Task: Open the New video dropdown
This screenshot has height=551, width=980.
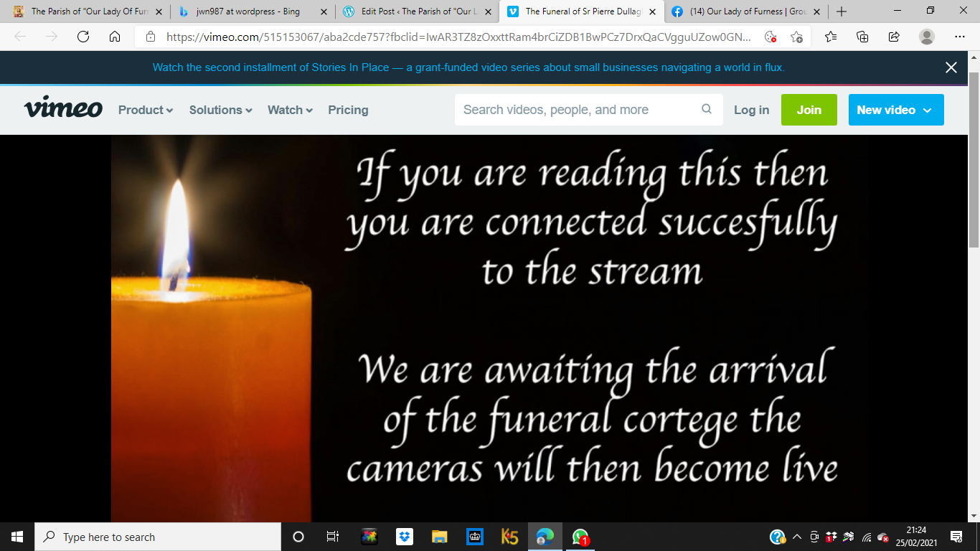Action: [895, 110]
